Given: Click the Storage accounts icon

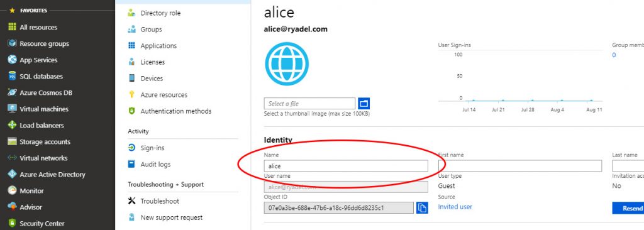Looking at the screenshot, I should [x=13, y=141].
